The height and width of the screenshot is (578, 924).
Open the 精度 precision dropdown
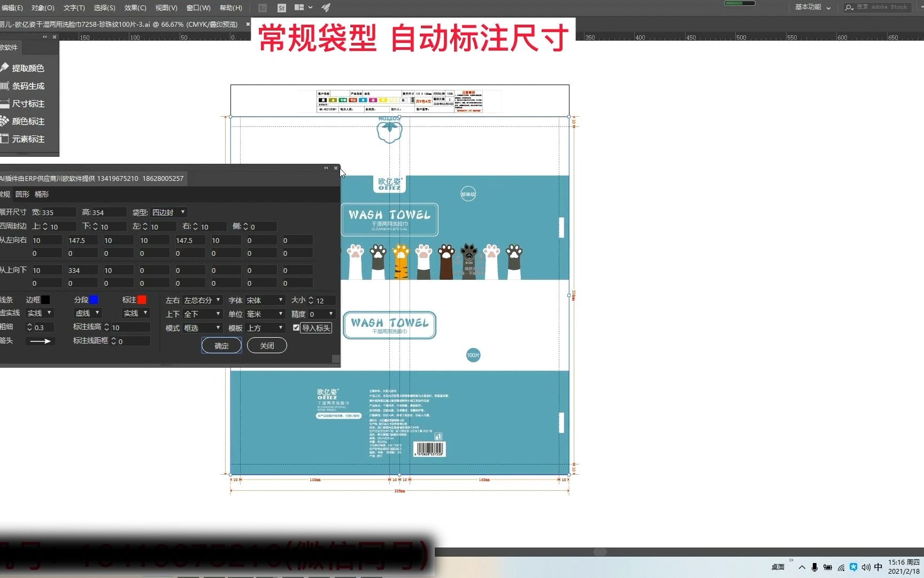[322, 314]
